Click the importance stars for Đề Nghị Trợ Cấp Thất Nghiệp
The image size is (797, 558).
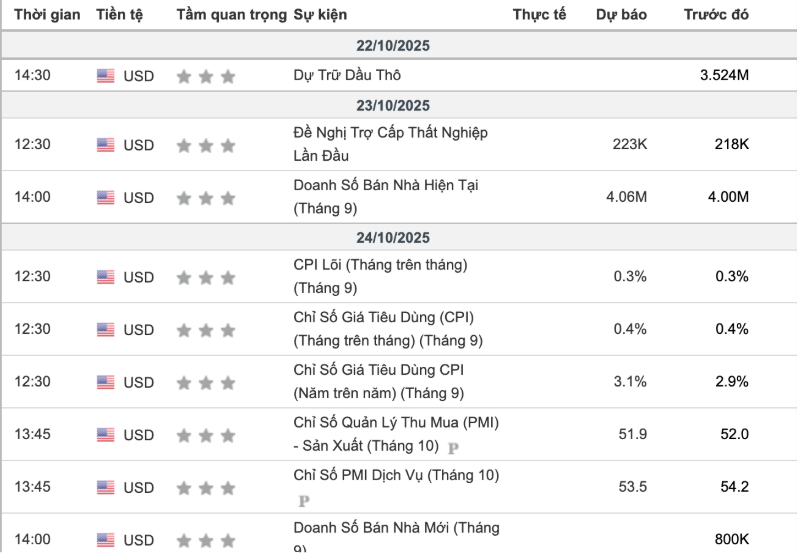click(x=206, y=145)
